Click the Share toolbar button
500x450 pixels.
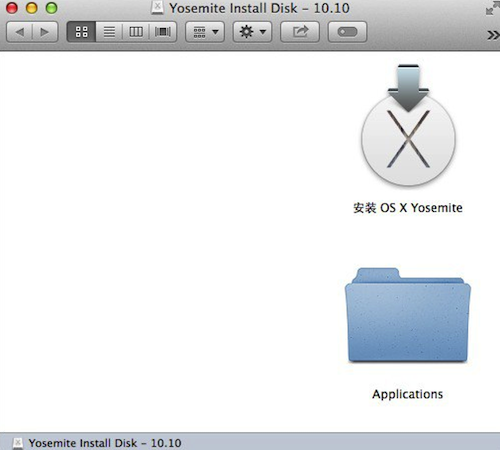(x=300, y=32)
